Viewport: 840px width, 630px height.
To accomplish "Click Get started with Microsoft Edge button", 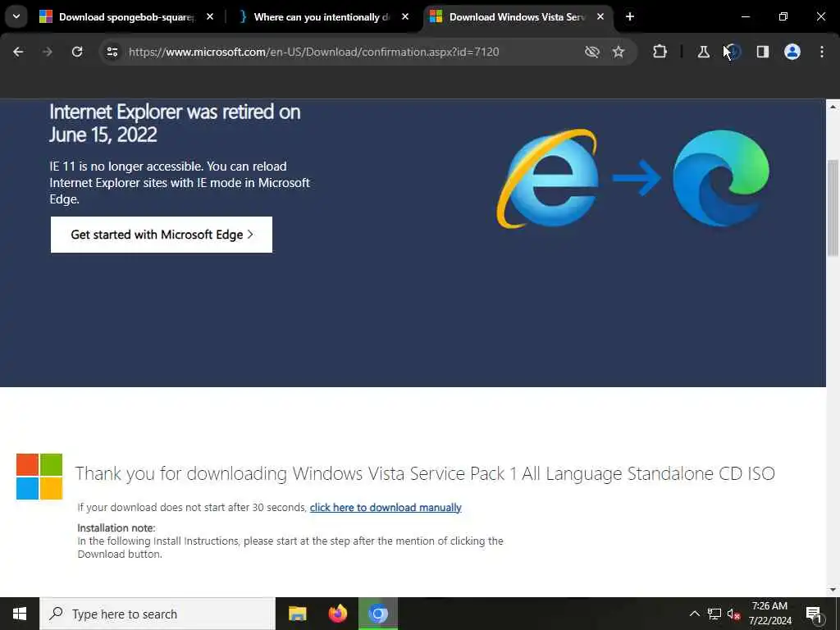I will pos(162,235).
